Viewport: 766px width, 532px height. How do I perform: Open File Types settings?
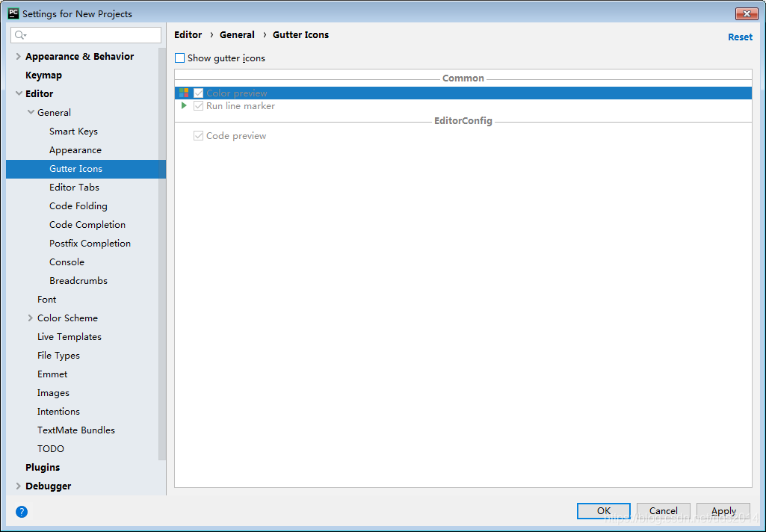point(58,356)
